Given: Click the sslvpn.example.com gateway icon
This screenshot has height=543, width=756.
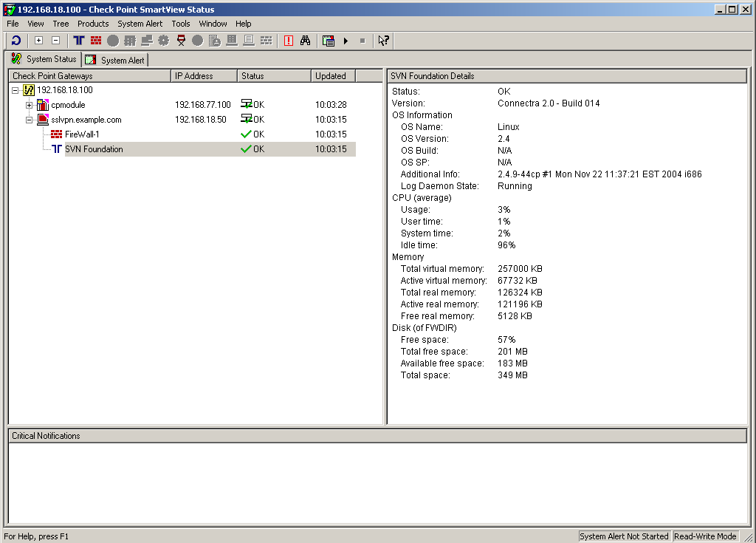Looking at the screenshot, I should click(x=43, y=120).
